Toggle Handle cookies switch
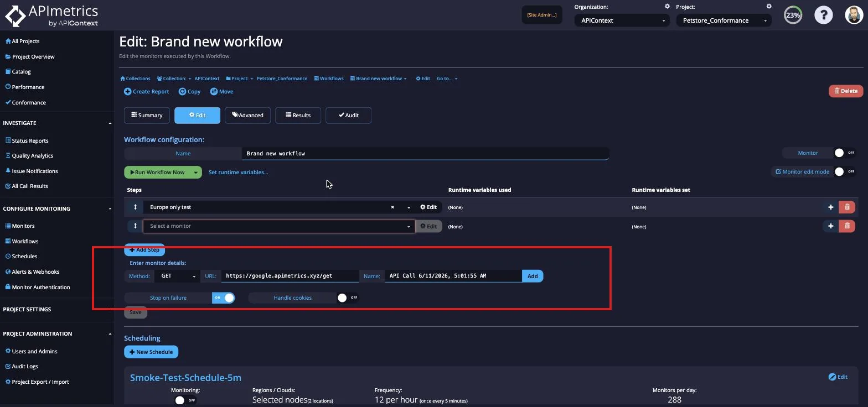 point(348,298)
